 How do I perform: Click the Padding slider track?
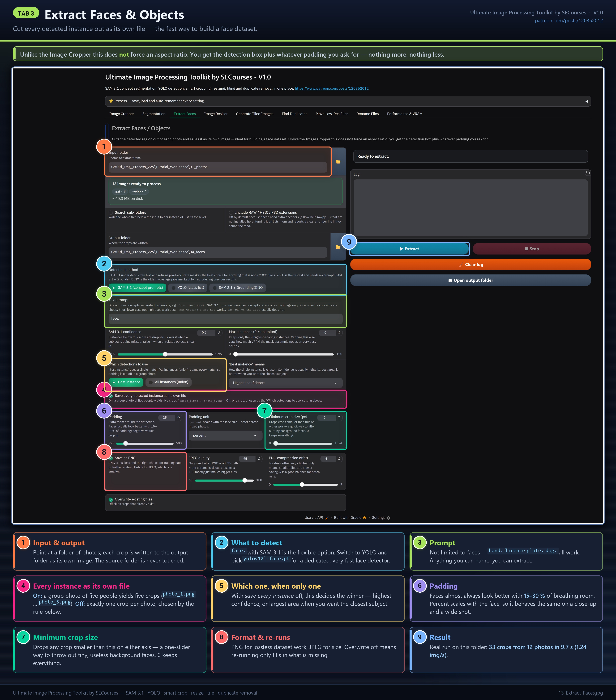(145, 444)
